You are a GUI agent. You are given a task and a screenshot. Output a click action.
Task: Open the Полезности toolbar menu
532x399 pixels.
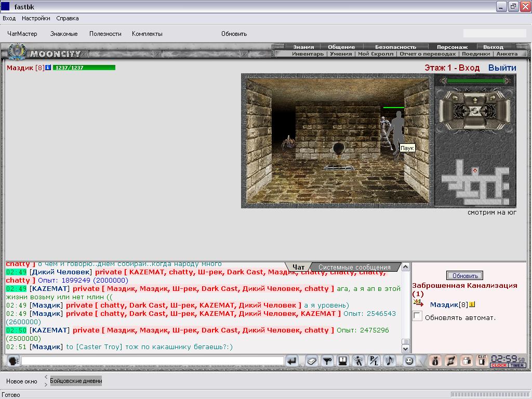tap(105, 34)
